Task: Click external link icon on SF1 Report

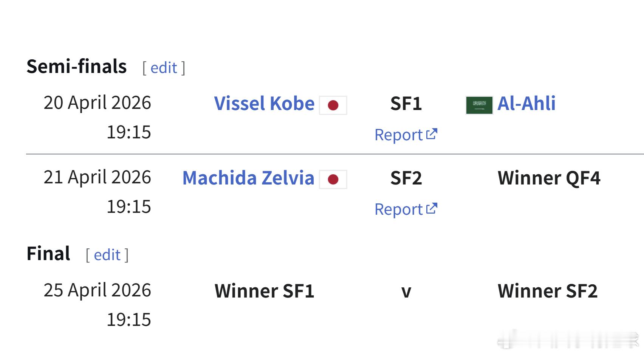Action: [x=432, y=134]
